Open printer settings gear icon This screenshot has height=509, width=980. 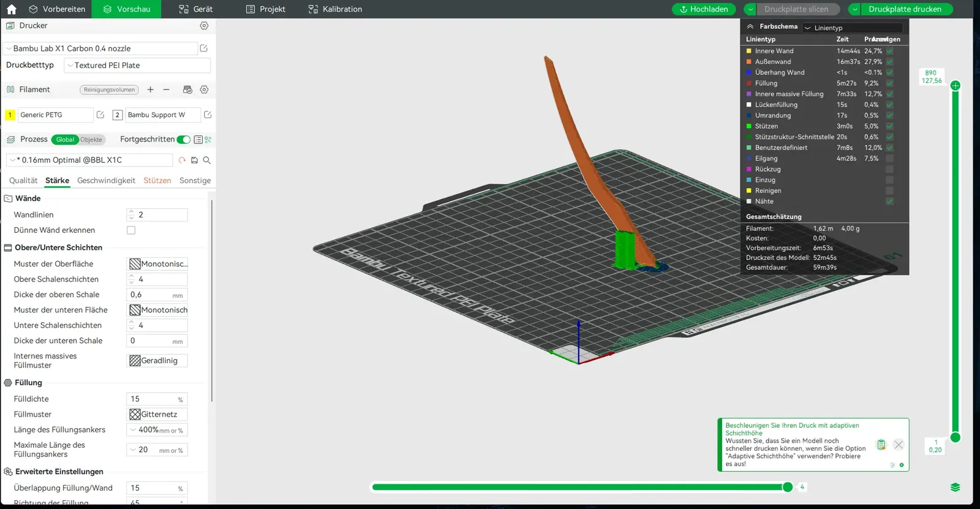click(x=204, y=26)
